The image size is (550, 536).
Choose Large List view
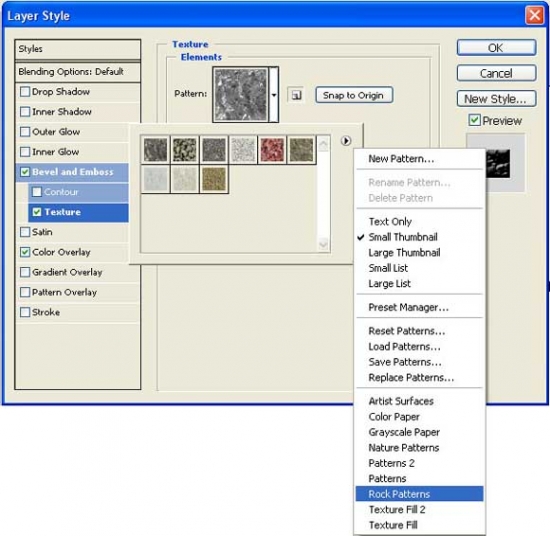coord(420,283)
